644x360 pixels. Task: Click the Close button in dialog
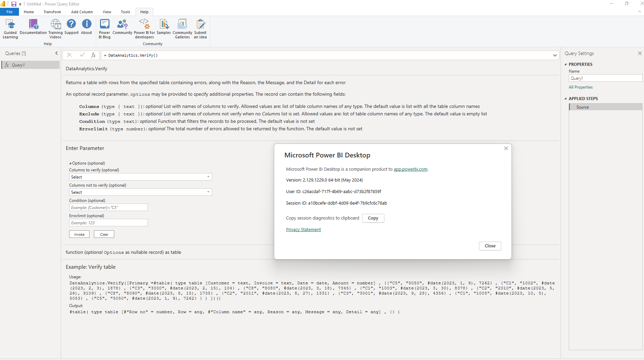490,246
